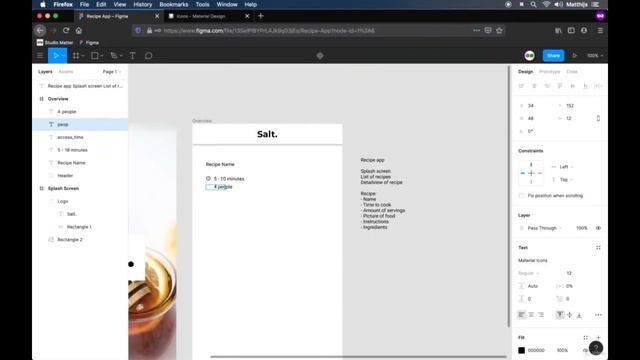Select the Comment tool

(149, 56)
